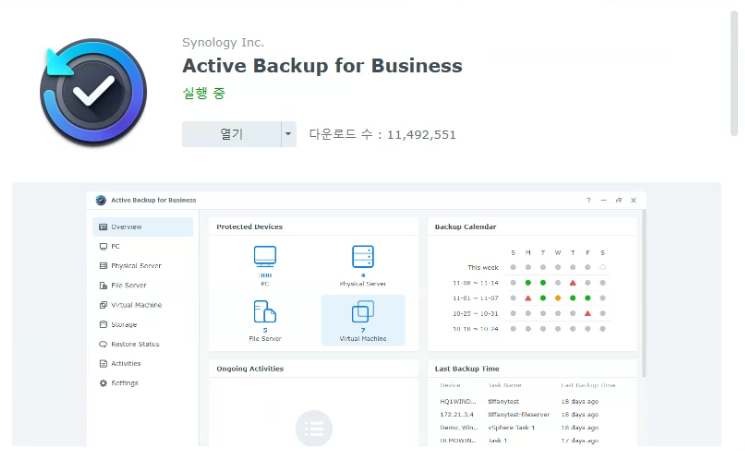The width and height of the screenshot is (745, 451).
Task: Click the Restore Status sidebar icon
Action: [103, 344]
